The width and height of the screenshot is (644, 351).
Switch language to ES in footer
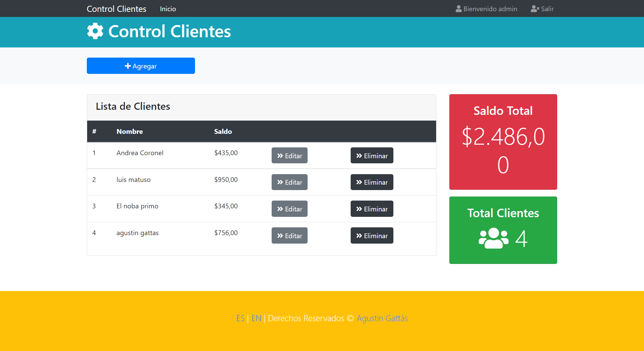tap(240, 318)
